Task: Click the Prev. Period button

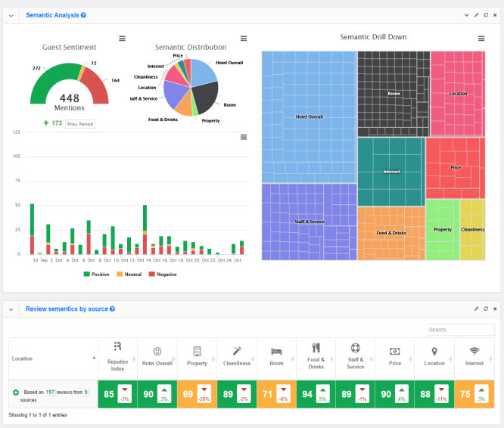Action: tap(80, 123)
